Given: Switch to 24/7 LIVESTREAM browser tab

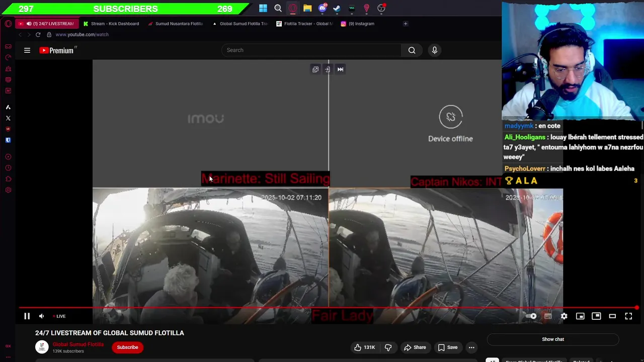Looking at the screenshot, I should point(47,24).
